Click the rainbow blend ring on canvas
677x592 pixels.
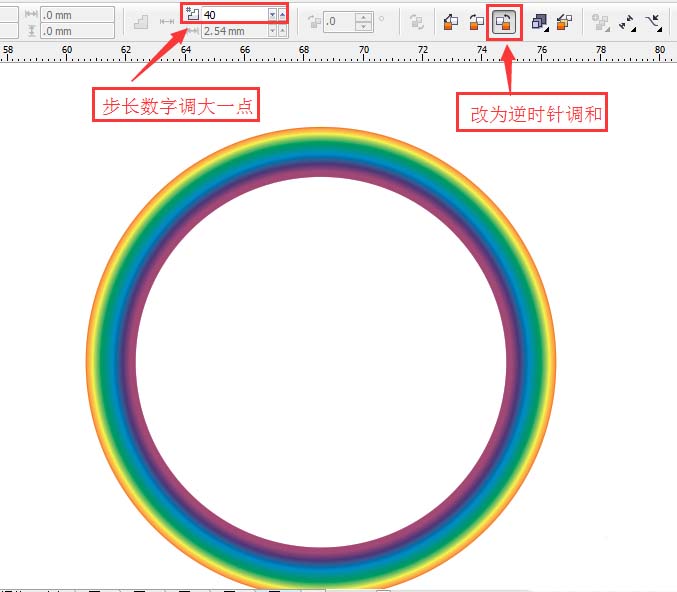point(321,153)
